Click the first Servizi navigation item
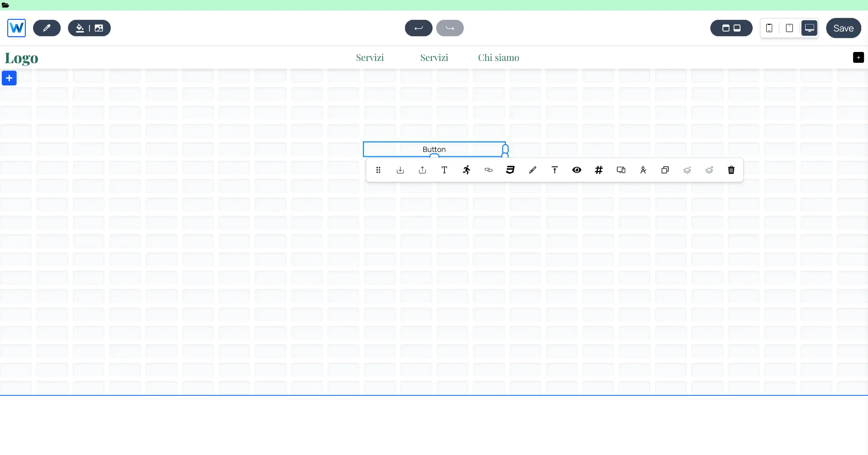This screenshot has width=868, height=455. tap(369, 58)
